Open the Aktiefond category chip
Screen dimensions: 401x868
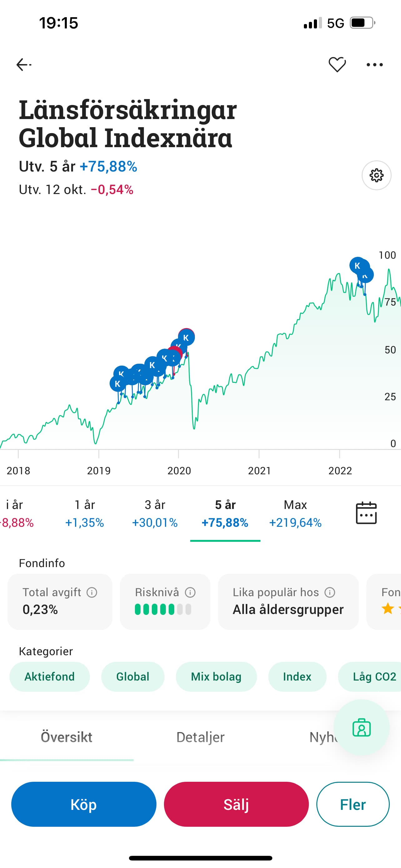(x=49, y=676)
